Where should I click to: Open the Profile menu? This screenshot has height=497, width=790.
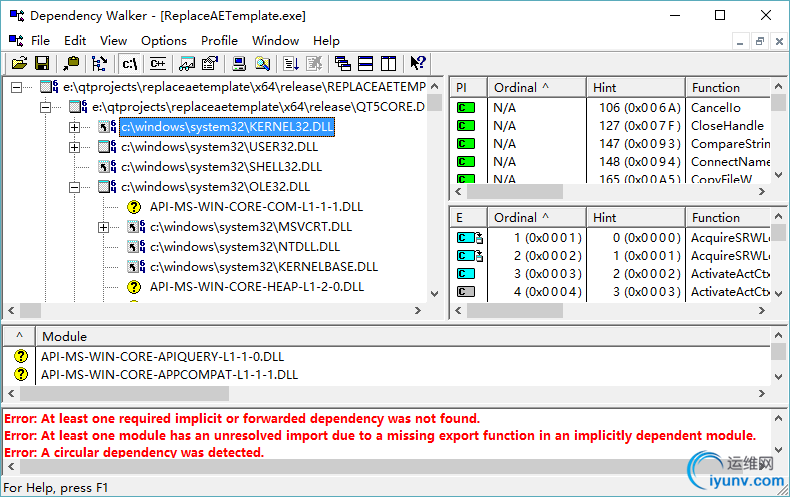click(219, 41)
